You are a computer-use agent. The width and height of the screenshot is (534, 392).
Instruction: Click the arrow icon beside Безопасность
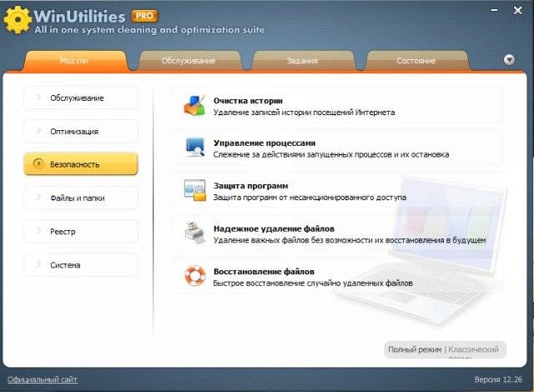tap(38, 163)
